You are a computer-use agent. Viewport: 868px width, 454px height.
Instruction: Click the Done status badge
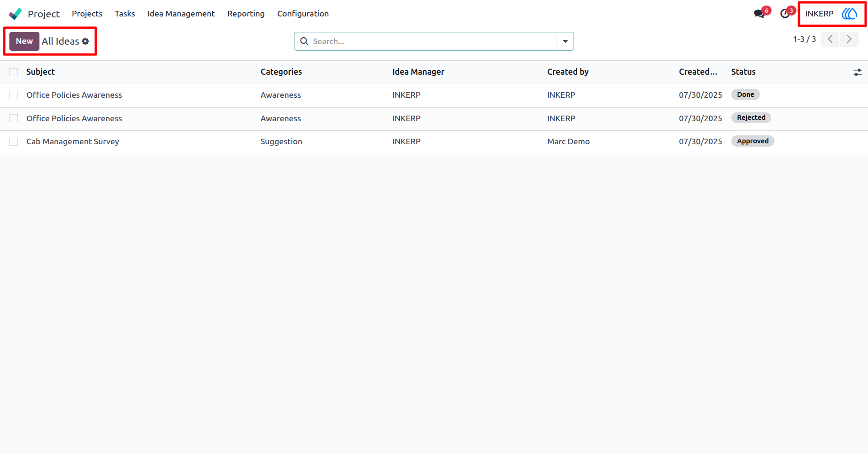click(x=745, y=94)
